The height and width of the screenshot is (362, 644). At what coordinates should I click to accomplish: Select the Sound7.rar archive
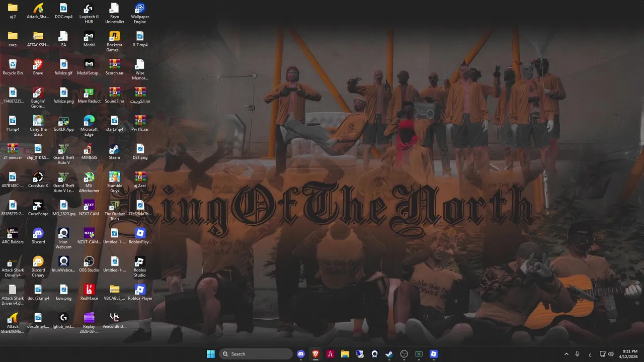[114, 96]
